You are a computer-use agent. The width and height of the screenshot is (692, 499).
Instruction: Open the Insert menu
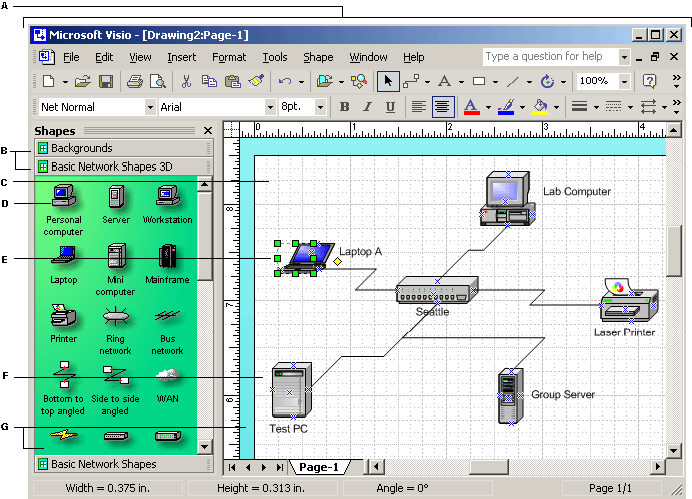(181, 57)
